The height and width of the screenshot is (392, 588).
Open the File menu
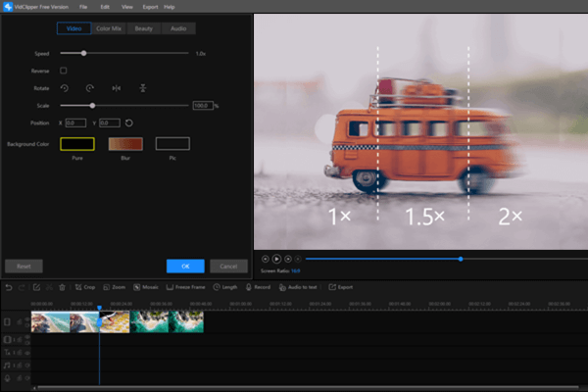coord(83,7)
